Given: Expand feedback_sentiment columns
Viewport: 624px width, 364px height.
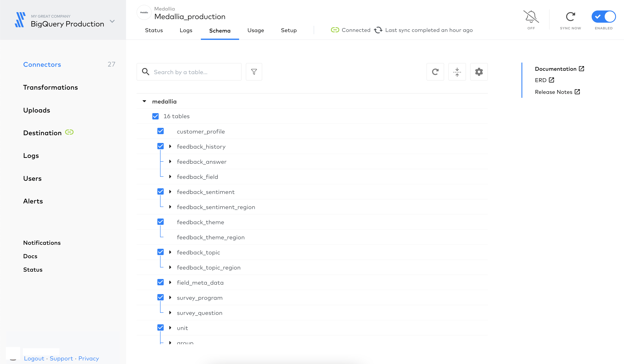Looking at the screenshot, I should (x=170, y=191).
